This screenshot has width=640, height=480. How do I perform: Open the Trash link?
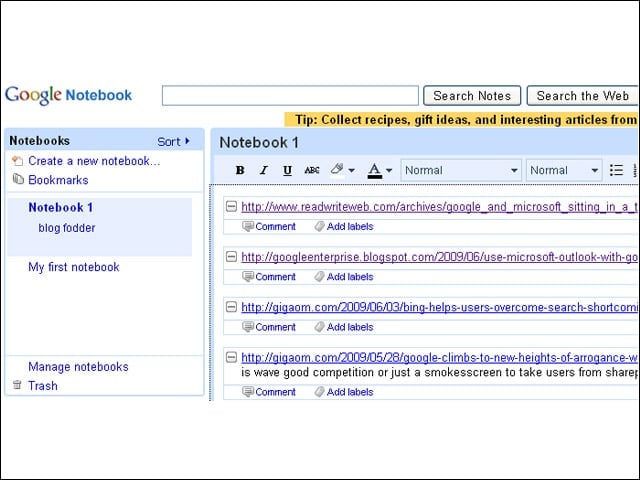tap(42, 386)
